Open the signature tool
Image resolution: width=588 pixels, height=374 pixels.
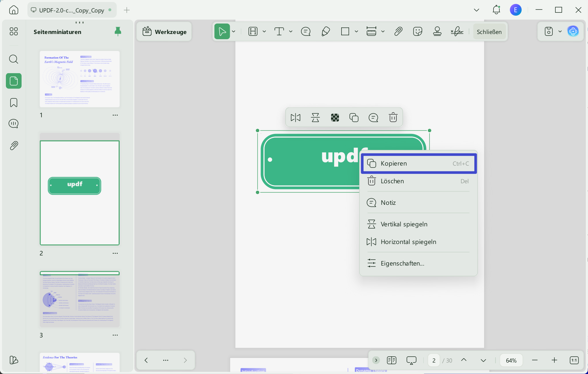pyautogui.click(x=457, y=32)
